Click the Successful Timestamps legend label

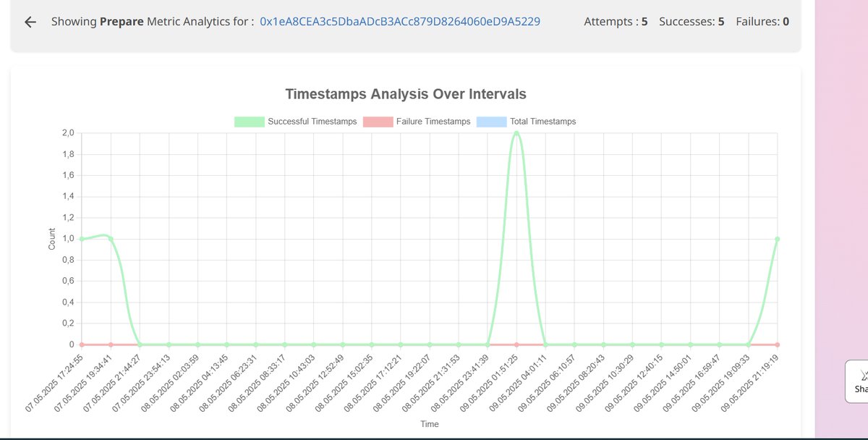pos(312,122)
